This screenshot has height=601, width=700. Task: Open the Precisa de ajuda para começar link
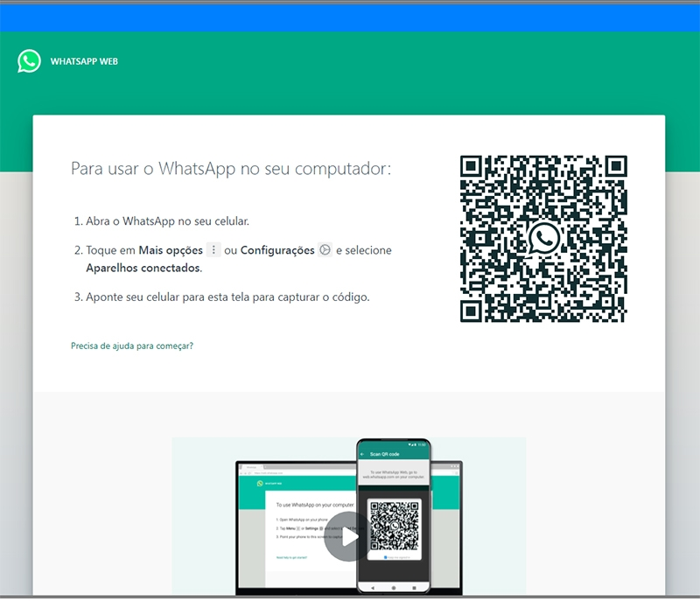(x=131, y=346)
